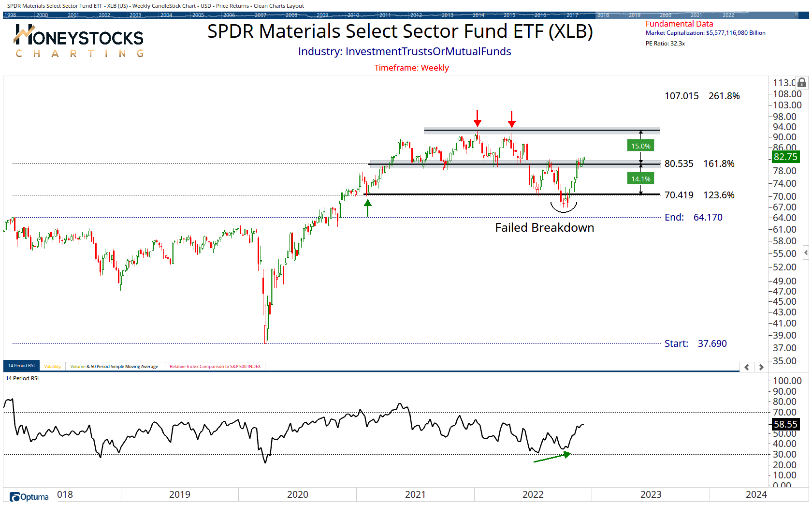The width and height of the screenshot is (812, 505).
Task: Click the 2002 marker on overview timeline
Action: pos(104,15)
